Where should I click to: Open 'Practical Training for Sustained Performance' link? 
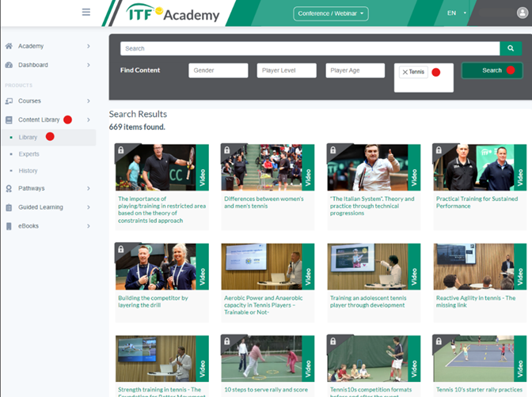(x=477, y=202)
